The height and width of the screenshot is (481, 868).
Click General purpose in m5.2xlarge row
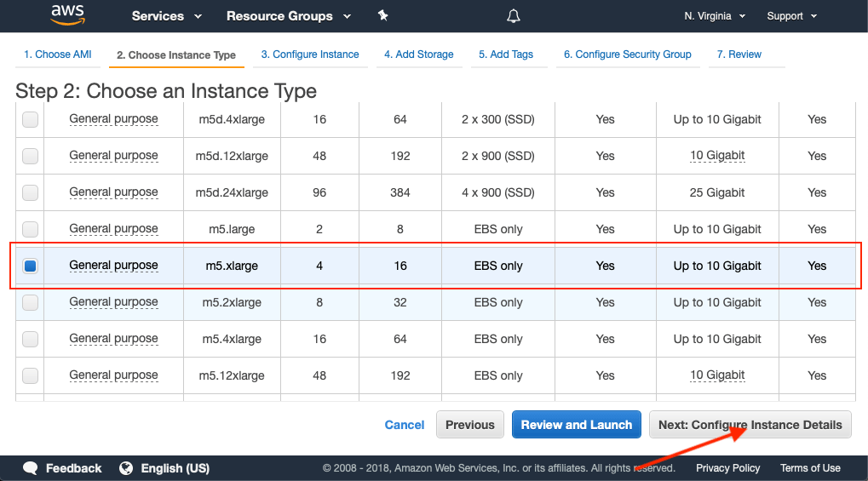pyautogui.click(x=113, y=302)
